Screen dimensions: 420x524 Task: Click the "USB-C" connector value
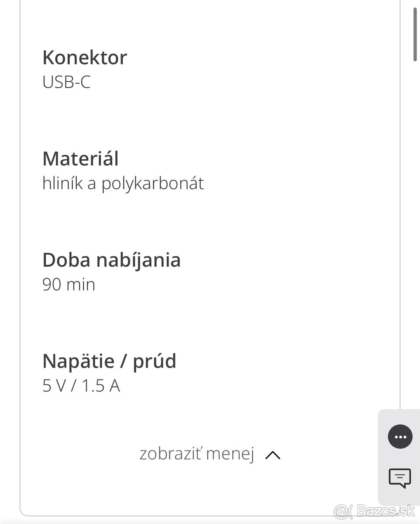pyautogui.click(x=66, y=82)
